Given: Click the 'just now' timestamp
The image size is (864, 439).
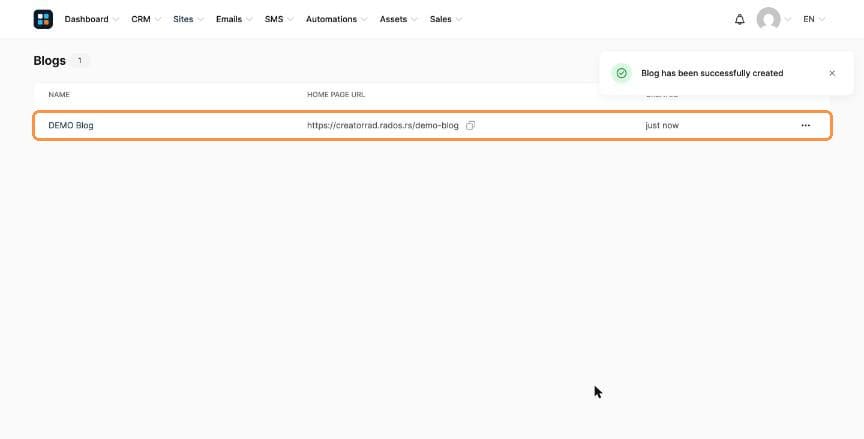Looking at the screenshot, I should 662,126.
